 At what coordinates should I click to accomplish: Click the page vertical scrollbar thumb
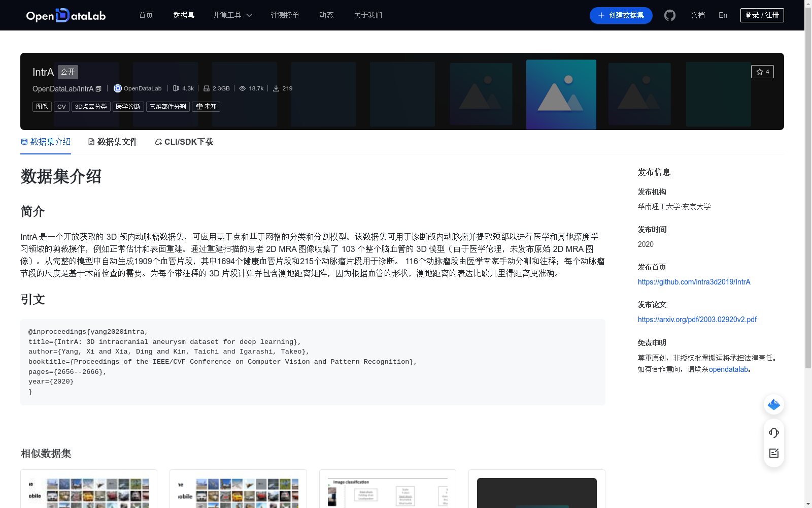(x=808, y=188)
